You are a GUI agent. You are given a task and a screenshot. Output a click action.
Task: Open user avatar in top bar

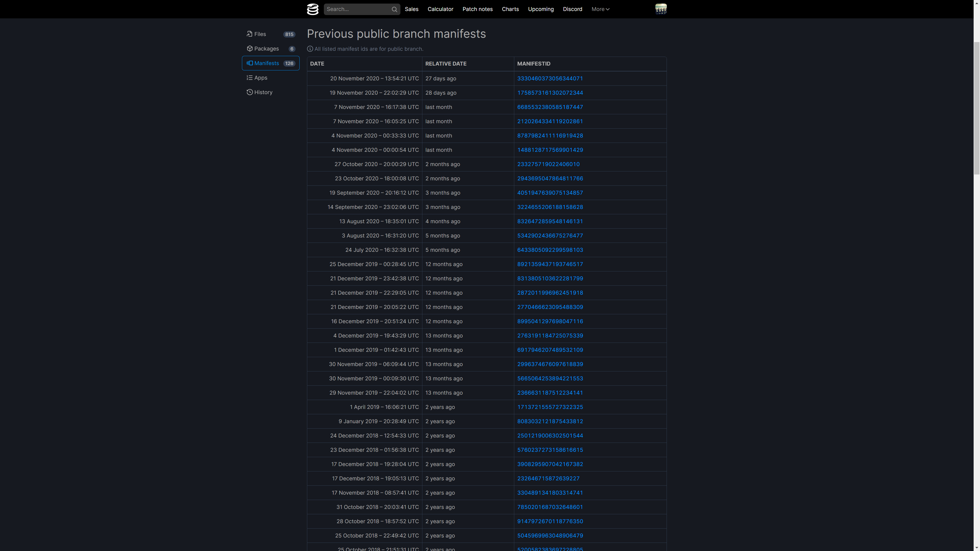click(x=661, y=9)
